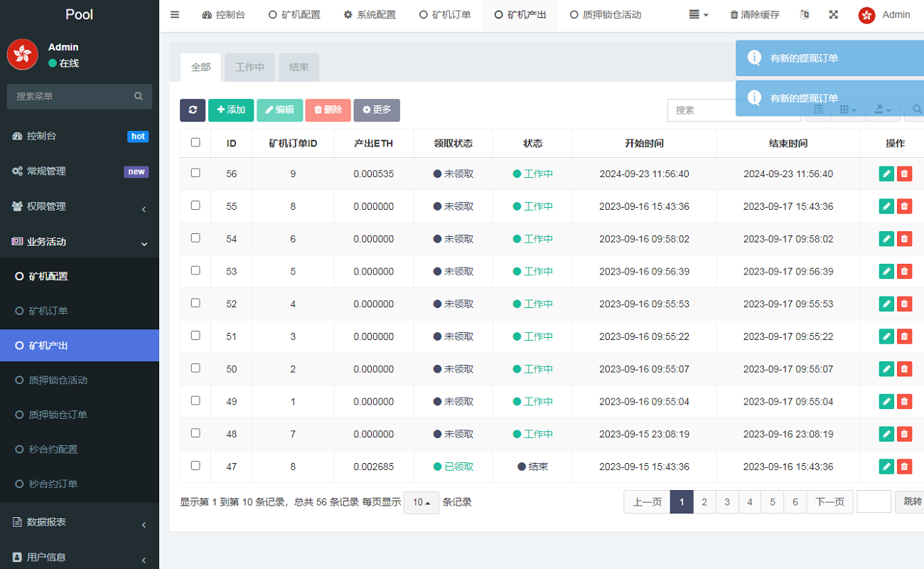The height and width of the screenshot is (569, 924).
Task: Expand the 数据报表 sidebar section
Action: point(80,522)
